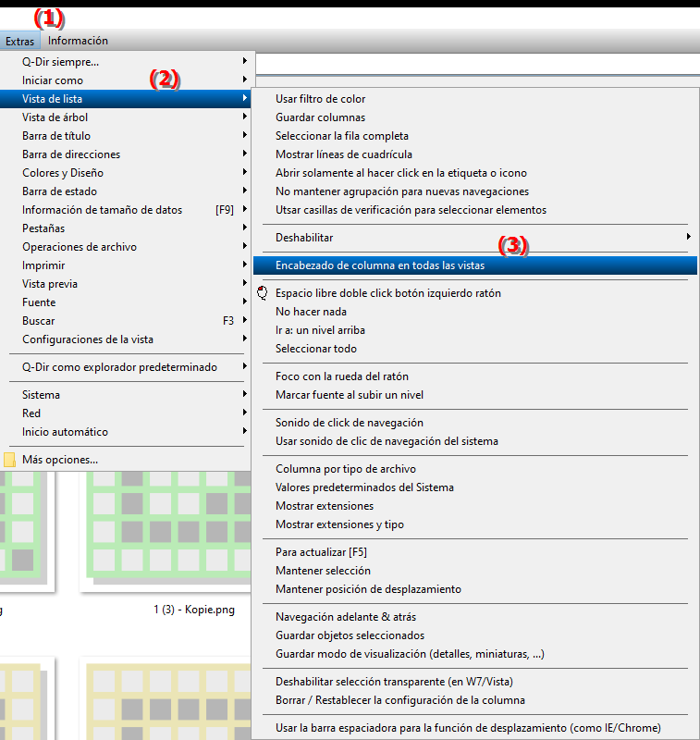Open Configuraciones de la vista
Screen dimensions: 700x740
pos(127,339)
